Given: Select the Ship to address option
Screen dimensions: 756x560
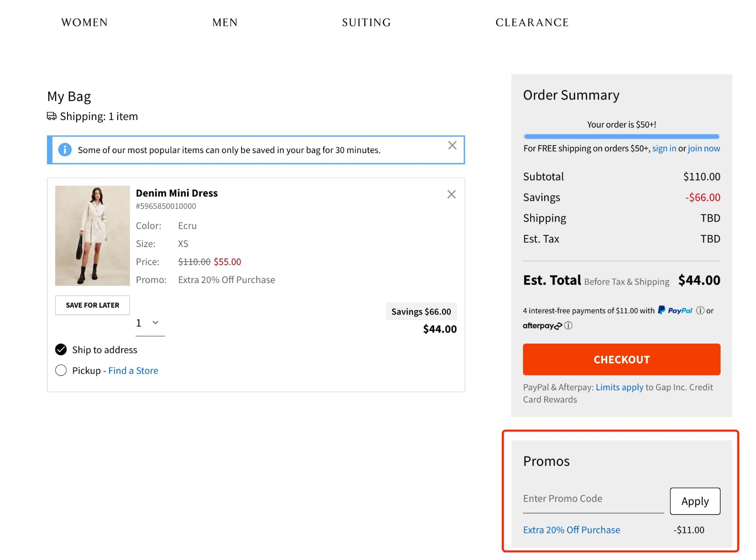Looking at the screenshot, I should pyautogui.click(x=61, y=349).
